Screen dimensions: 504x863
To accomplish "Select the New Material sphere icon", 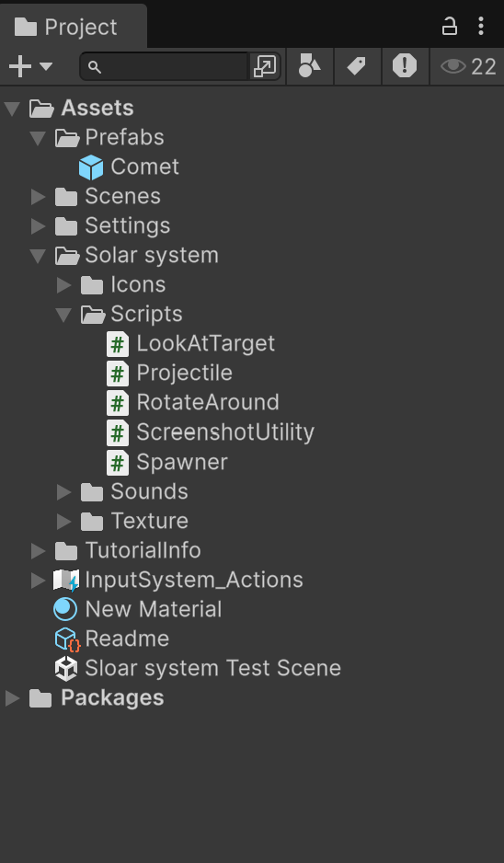I will (65, 610).
